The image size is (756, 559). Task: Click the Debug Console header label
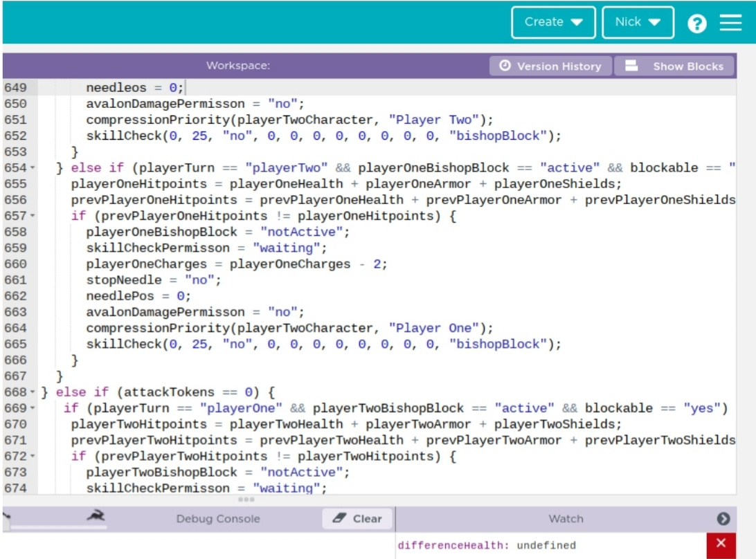[x=218, y=519]
